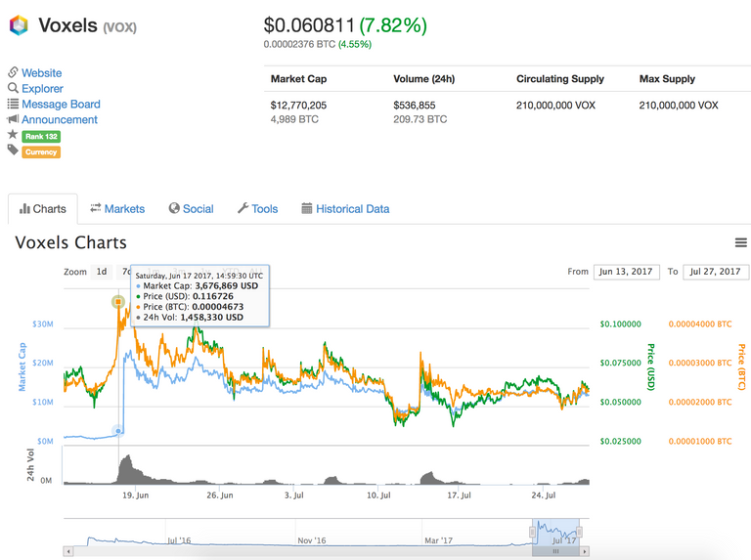The width and height of the screenshot is (751, 560).
Task: Switch to the Markets tab
Action: coord(117,209)
